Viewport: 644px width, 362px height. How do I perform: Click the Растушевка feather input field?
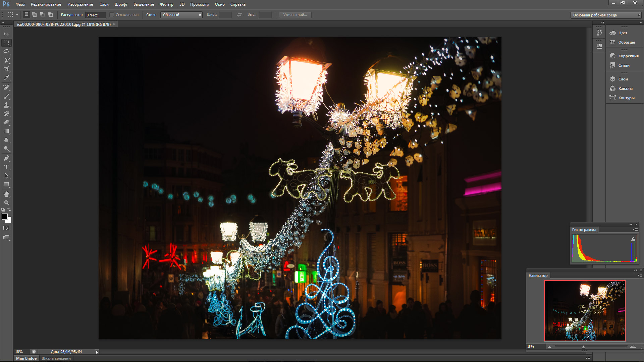click(95, 15)
